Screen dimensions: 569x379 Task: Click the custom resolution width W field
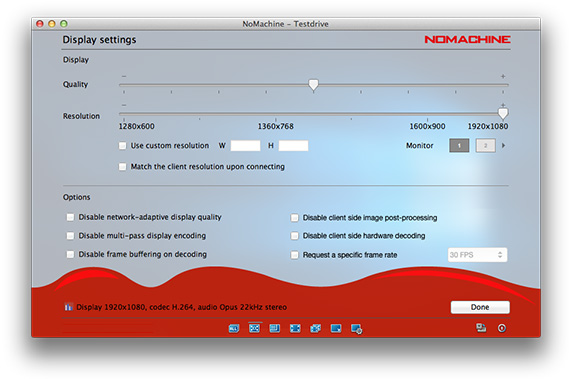click(245, 146)
